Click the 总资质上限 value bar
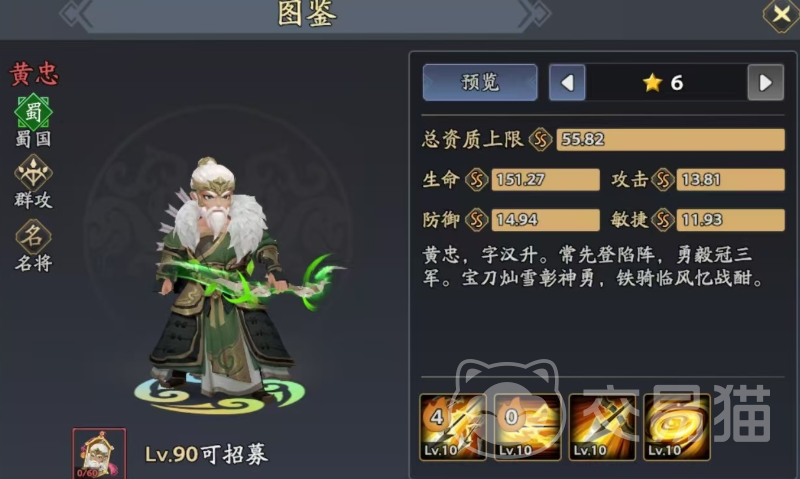 click(670, 139)
